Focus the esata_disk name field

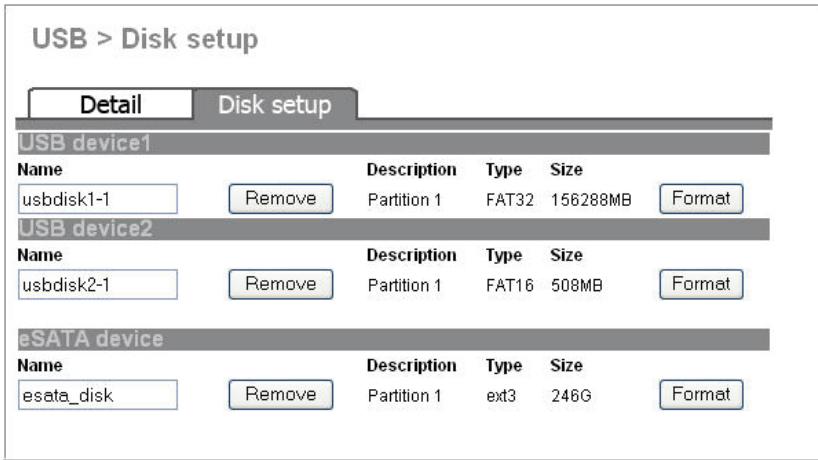pos(98,395)
